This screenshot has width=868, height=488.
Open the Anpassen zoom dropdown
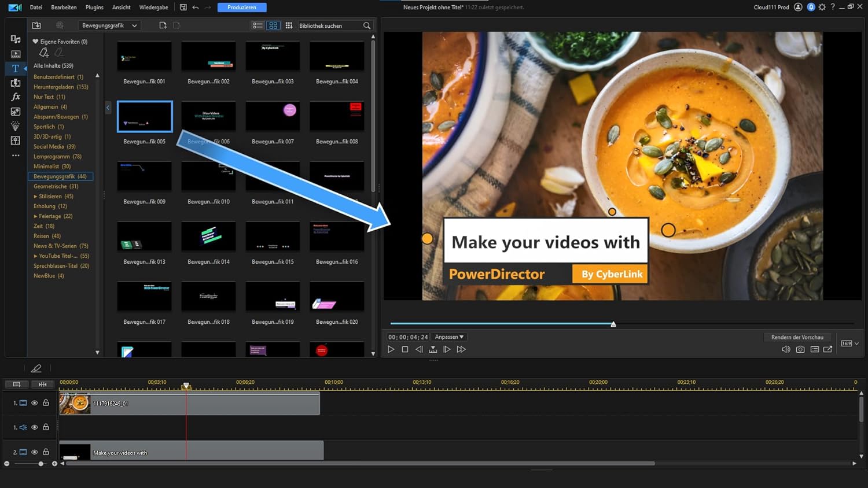point(449,337)
